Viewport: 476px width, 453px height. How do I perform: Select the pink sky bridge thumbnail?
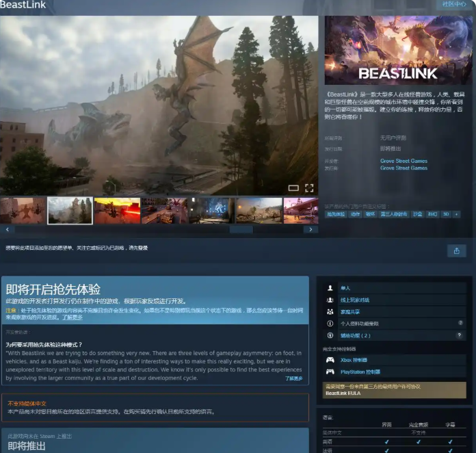pos(301,211)
